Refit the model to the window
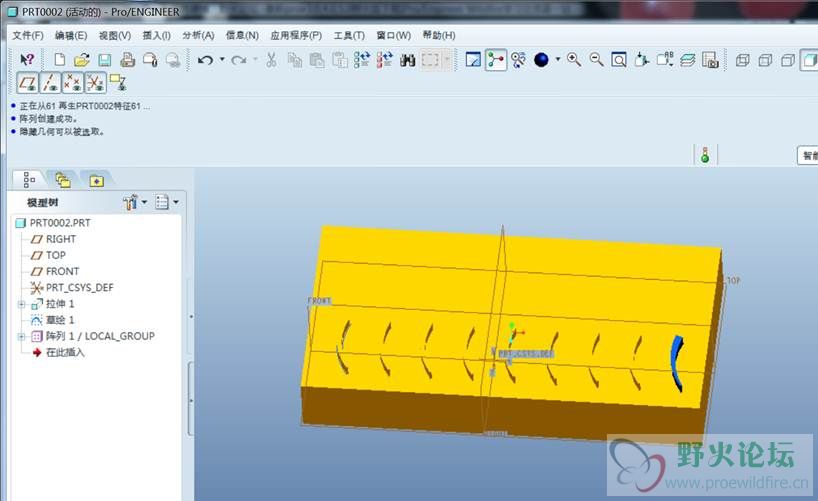This screenshot has width=818, height=501. click(619, 60)
